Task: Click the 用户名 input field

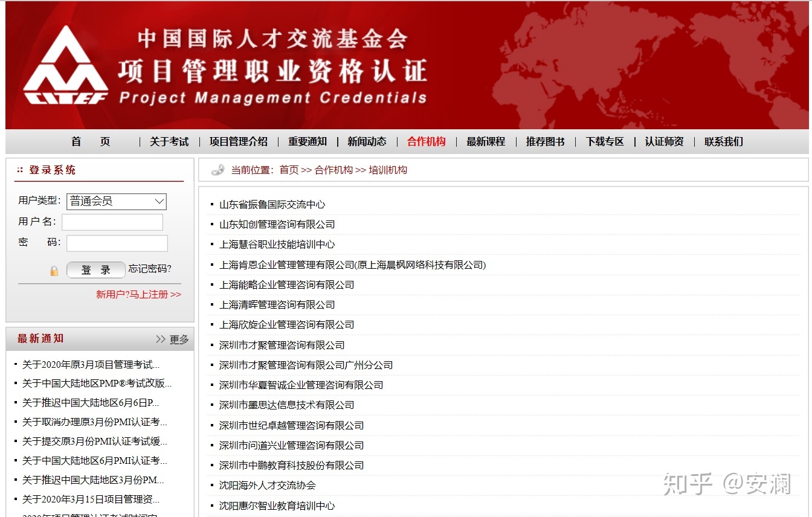Action: click(112, 222)
